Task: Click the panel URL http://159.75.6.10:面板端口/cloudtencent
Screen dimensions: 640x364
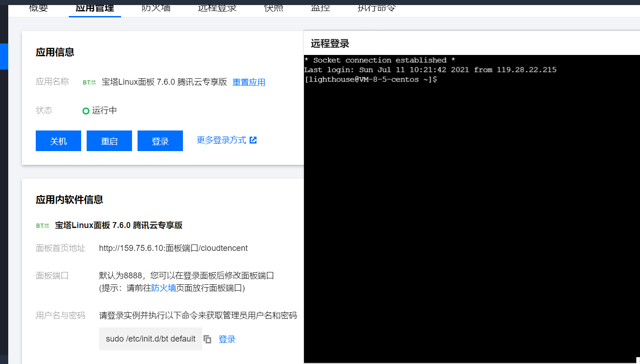Action: pos(173,248)
